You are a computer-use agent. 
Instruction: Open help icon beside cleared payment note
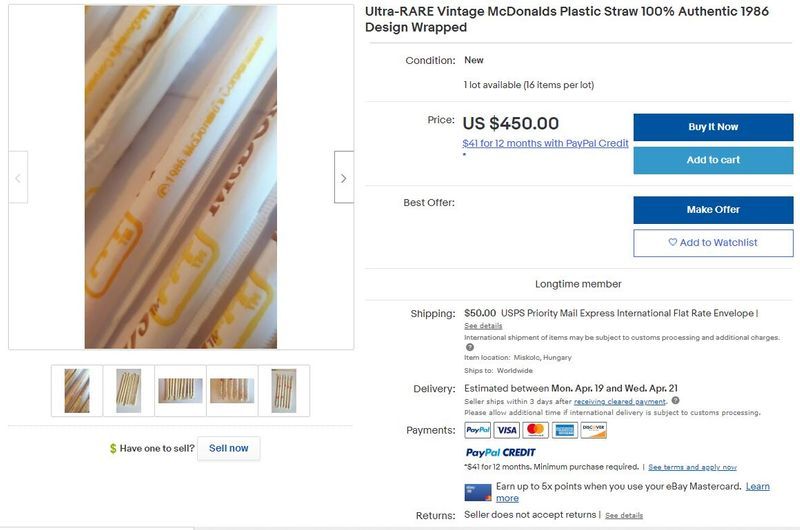coord(676,400)
